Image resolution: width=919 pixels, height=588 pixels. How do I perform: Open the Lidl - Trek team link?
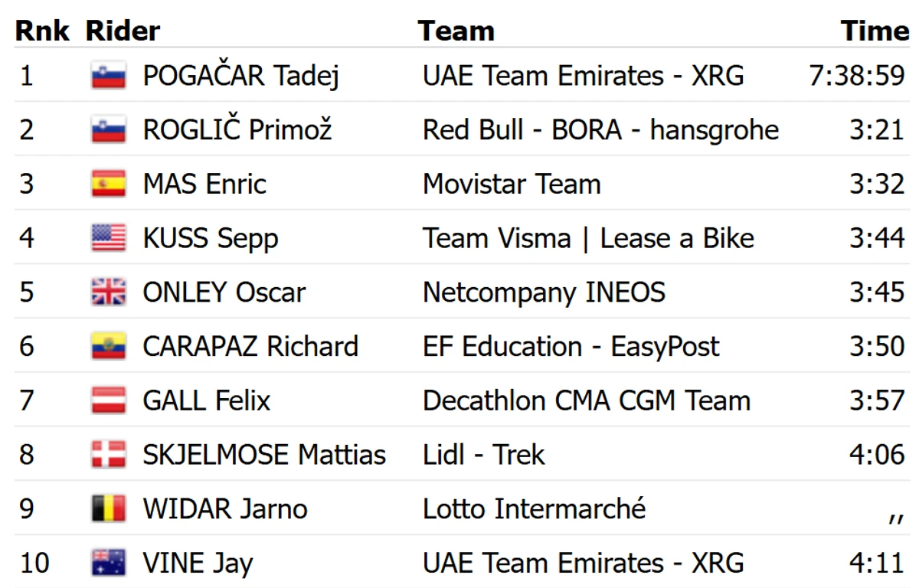pyautogui.click(x=483, y=455)
